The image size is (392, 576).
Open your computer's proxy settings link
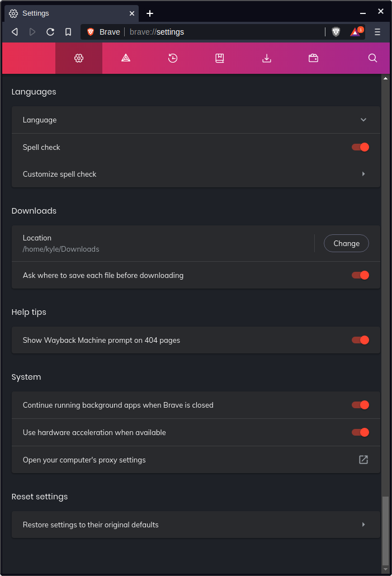pos(363,460)
